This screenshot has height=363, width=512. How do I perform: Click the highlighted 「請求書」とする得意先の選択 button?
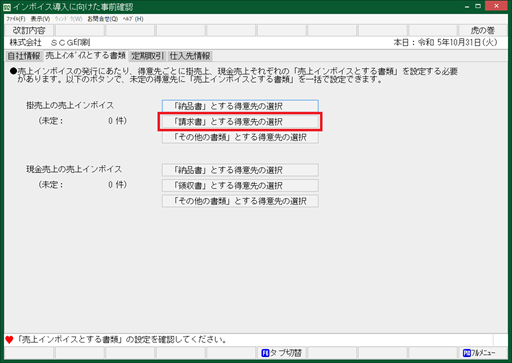click(x=240, y=122)
